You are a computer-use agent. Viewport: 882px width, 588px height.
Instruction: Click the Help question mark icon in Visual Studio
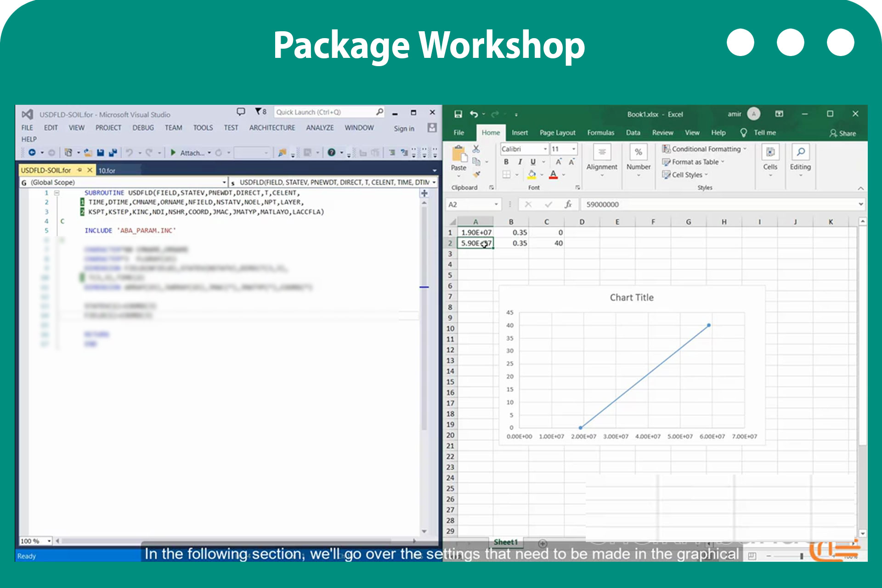point(331,153)
